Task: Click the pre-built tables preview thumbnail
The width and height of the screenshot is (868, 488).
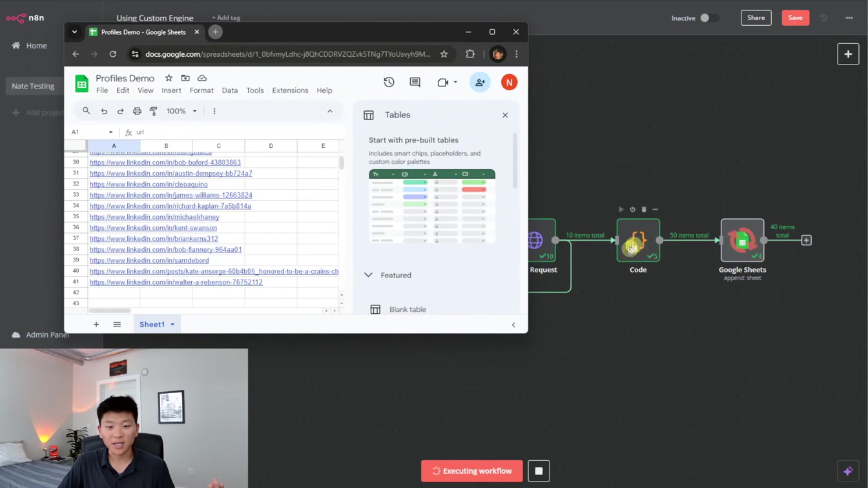Action: pyautogui.click(x=432, y=207)
